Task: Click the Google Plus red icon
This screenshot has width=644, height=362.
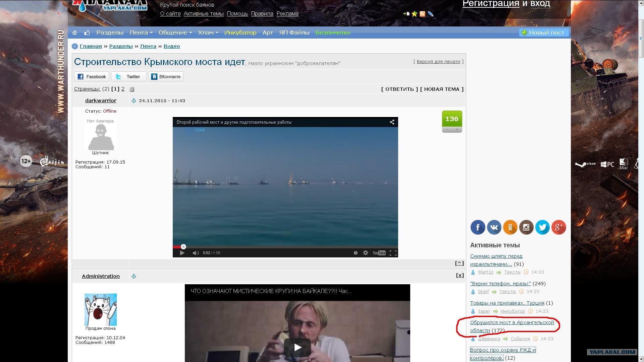Action: coord(558,227)
